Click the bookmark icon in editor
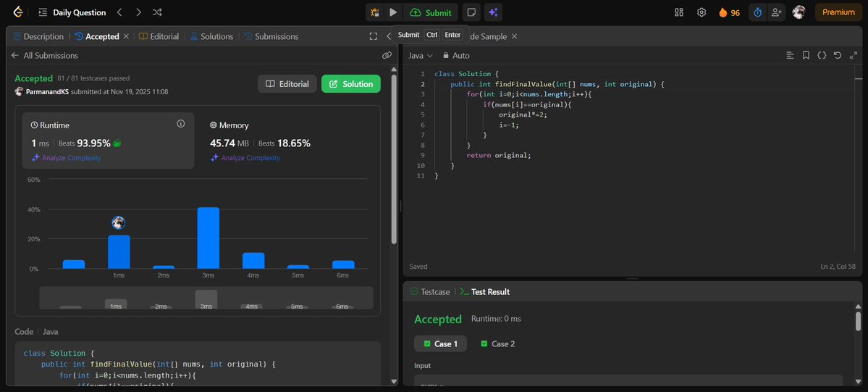868x392 pixels. click(x=806, y=56)
